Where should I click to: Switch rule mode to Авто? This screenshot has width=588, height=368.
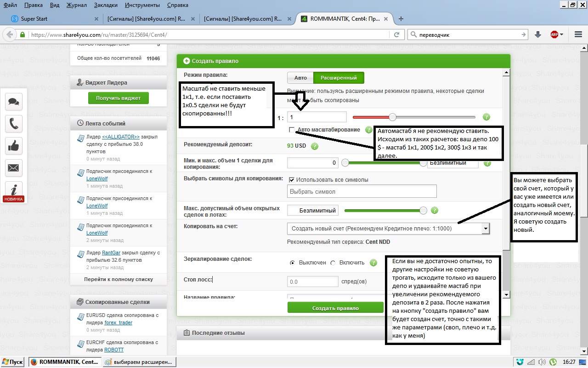click(300, 78)
